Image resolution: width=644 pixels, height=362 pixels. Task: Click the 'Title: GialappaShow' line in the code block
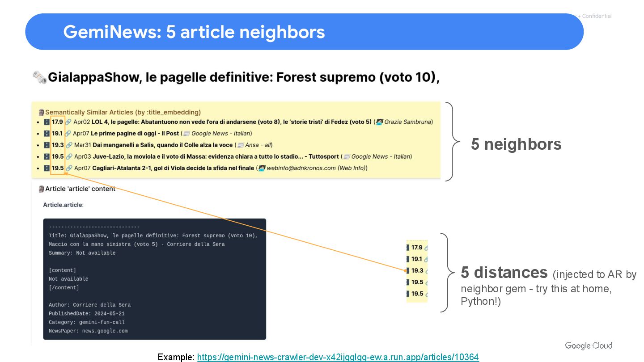coord(153,236)
